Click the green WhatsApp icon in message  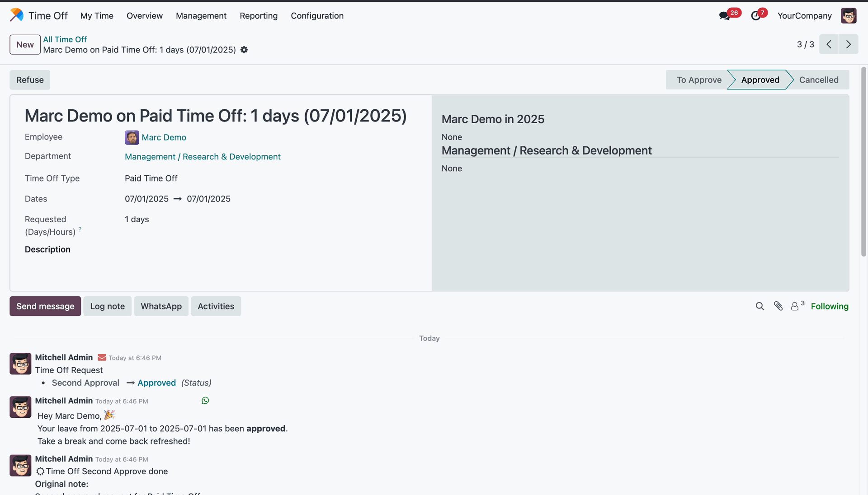[x=205, y=401]
